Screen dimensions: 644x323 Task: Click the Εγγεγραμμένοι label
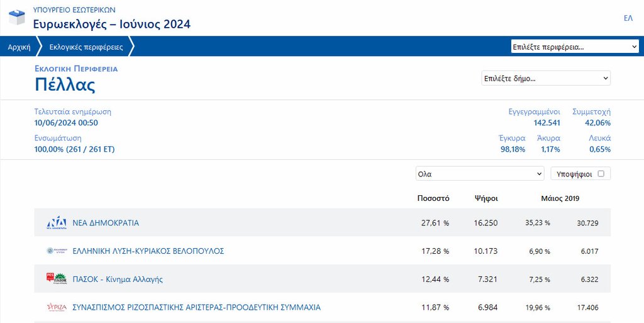pos(535,112)
